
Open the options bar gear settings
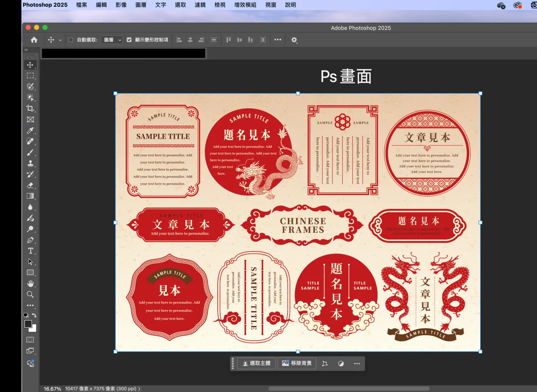click(294, 40)
